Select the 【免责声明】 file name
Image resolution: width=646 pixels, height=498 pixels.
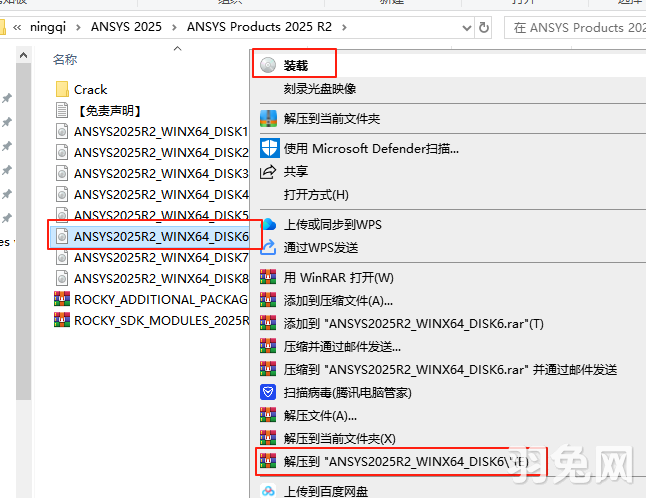(110, 110)
